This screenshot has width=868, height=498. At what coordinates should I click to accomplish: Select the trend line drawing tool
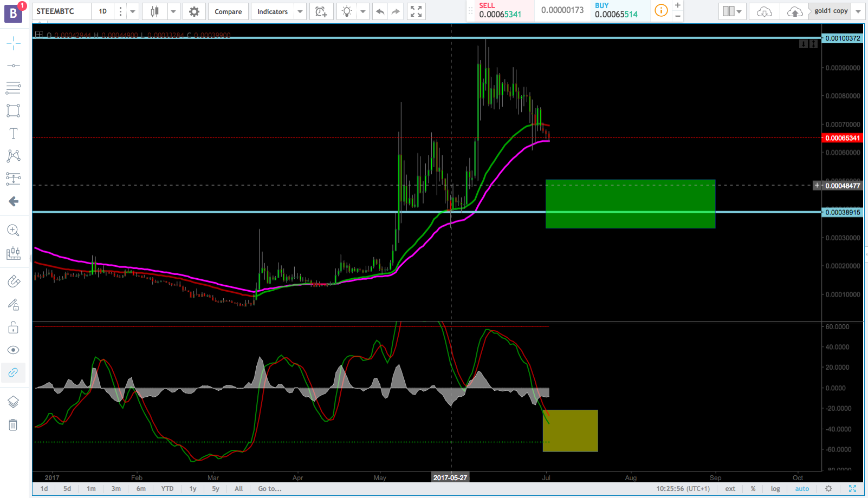[x=14, y=65]
